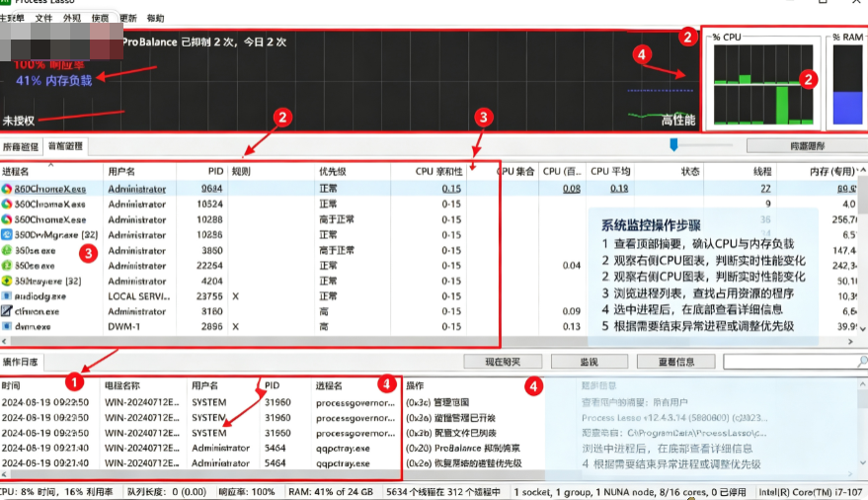Click the 360se.exe icon in PID 3860 row
Viewport: 868px width, 500px height.
(x=7, y=250)
